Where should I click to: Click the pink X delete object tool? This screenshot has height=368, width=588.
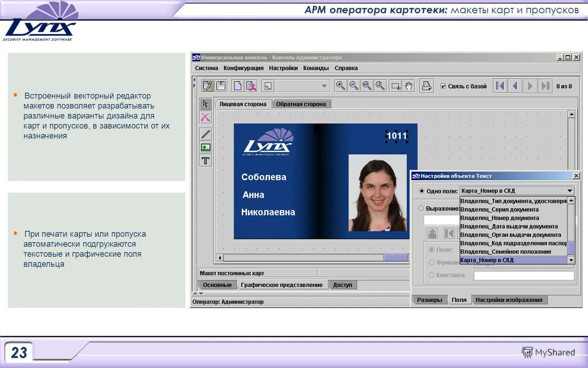(x=206, y=117)
